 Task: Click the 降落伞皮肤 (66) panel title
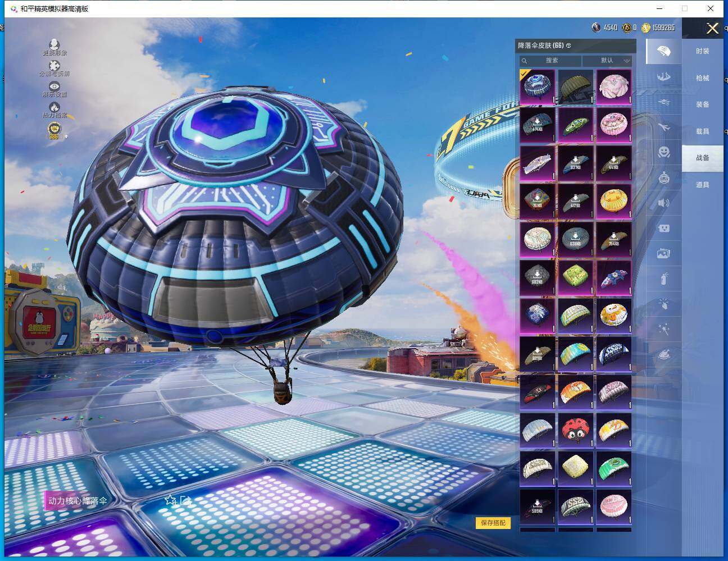click(541, 45)
